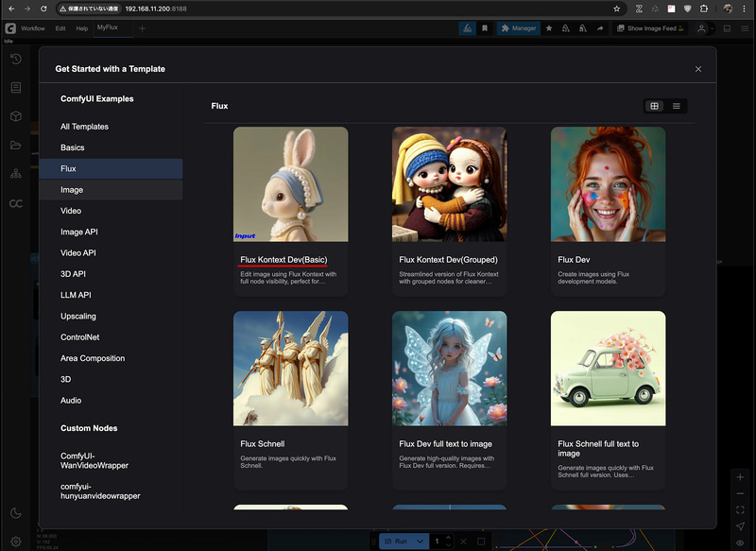The width and height of the screenshot is (756, 551).
Task: Add a new workflow tab with plus
Action: (x=143, y=28)
